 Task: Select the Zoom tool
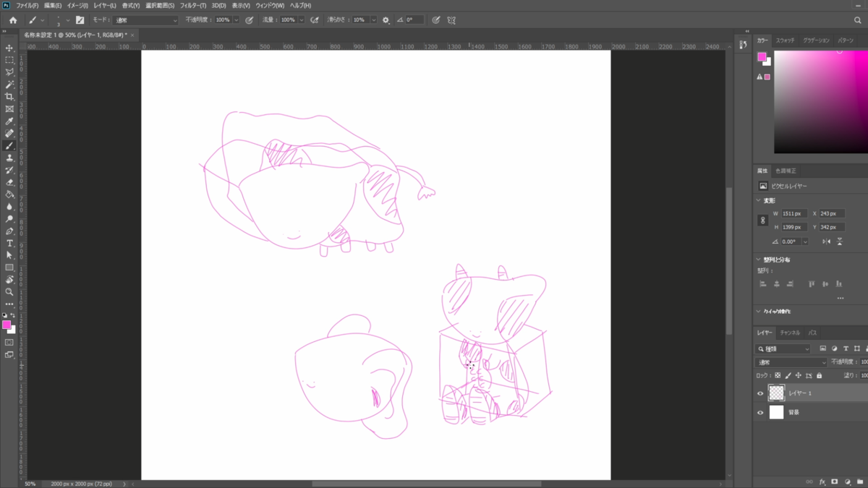[x=9, y=292]
